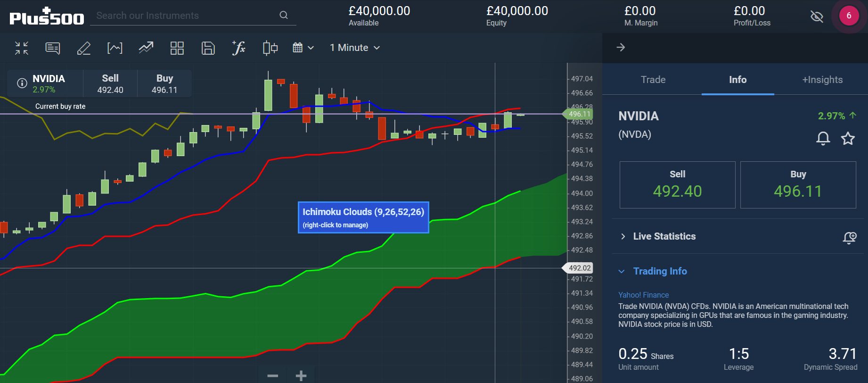Image resolution: width=868 pixels, height=383 pixels.
Task: Add NVIDIA to favorites with star
Action: 848,138
